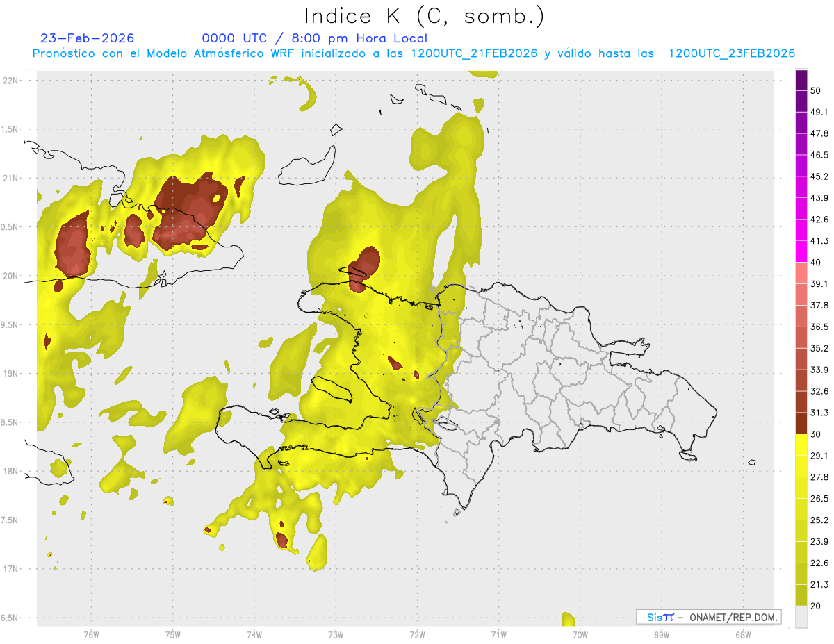Click the colorbar label "35.2"
Viewport: 834px width, 644px height.
(819, 348)
